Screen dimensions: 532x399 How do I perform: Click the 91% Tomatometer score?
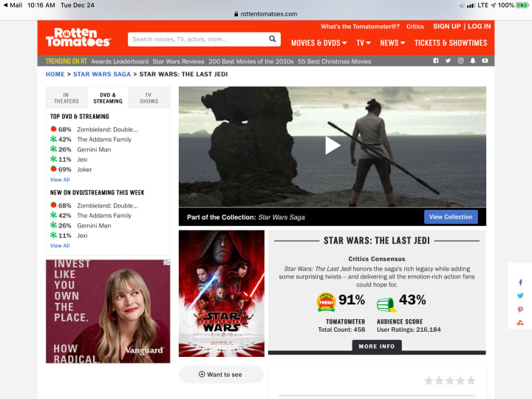click(x=352, y=300)
